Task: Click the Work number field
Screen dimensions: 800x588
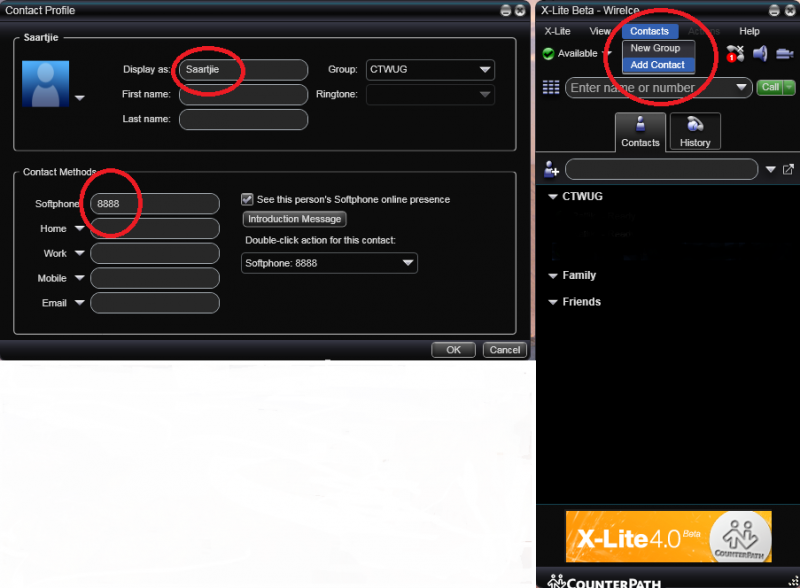Action: pyautogui.click(x=155, y=253)
